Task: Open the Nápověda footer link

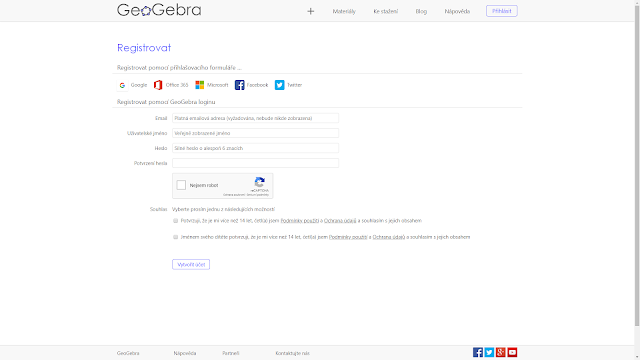Action: (x=185, y=353)
